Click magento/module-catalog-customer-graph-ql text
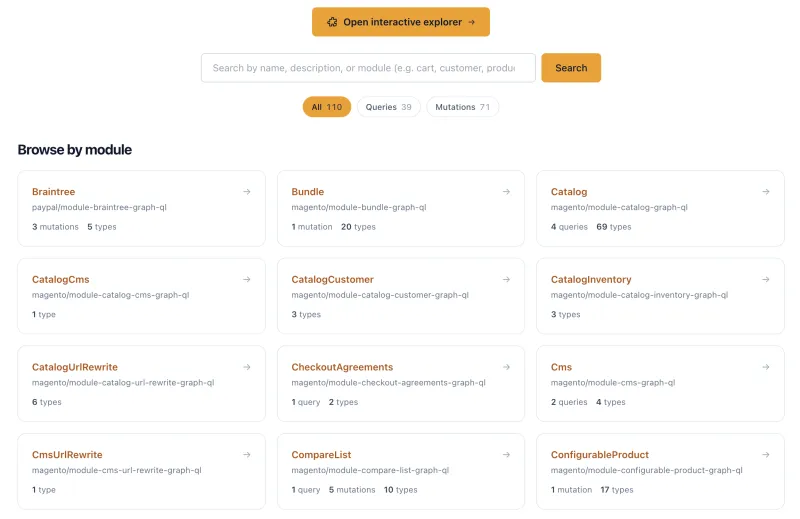The width and height of the screenshot is (800, 519). [380, 295]
